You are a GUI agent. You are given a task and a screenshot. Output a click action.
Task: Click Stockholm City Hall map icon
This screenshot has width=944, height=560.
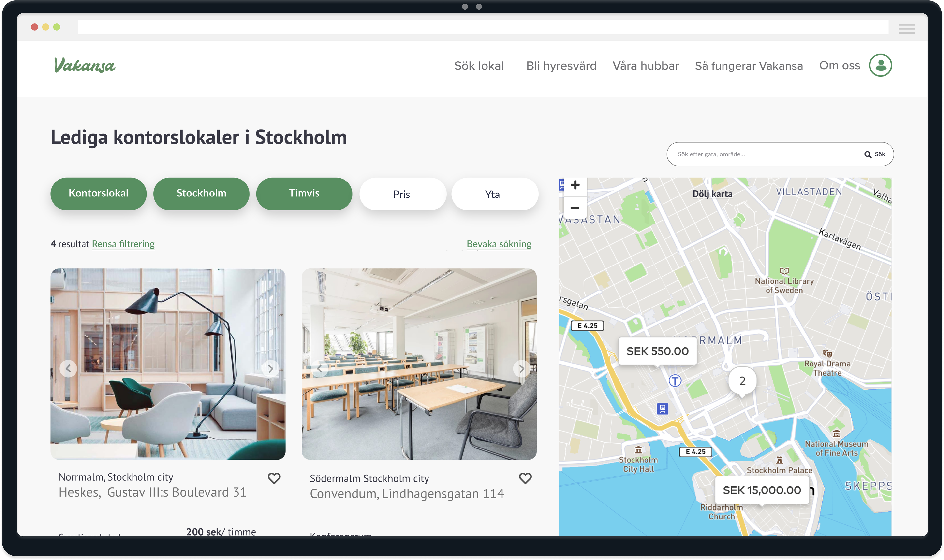[x=638, y=450]
